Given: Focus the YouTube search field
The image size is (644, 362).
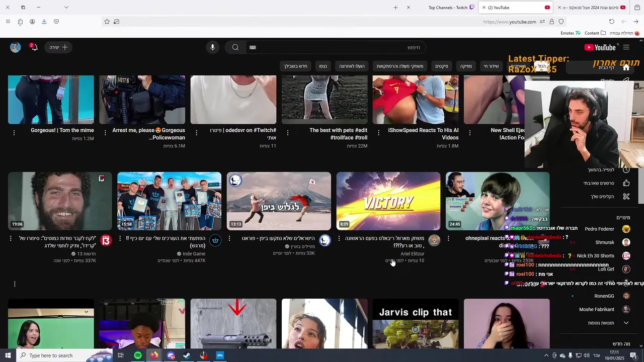Looking at the screenshot, I should (336, 47).
